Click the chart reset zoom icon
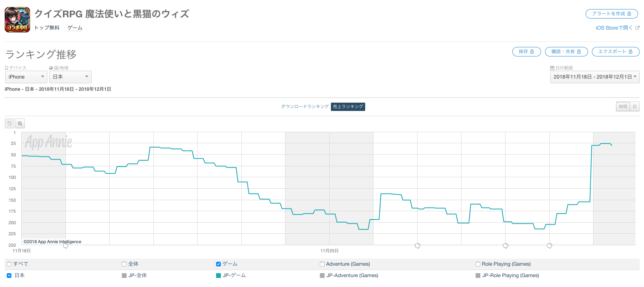The height and width of the screenshot is (287, 644). [9, 124]
